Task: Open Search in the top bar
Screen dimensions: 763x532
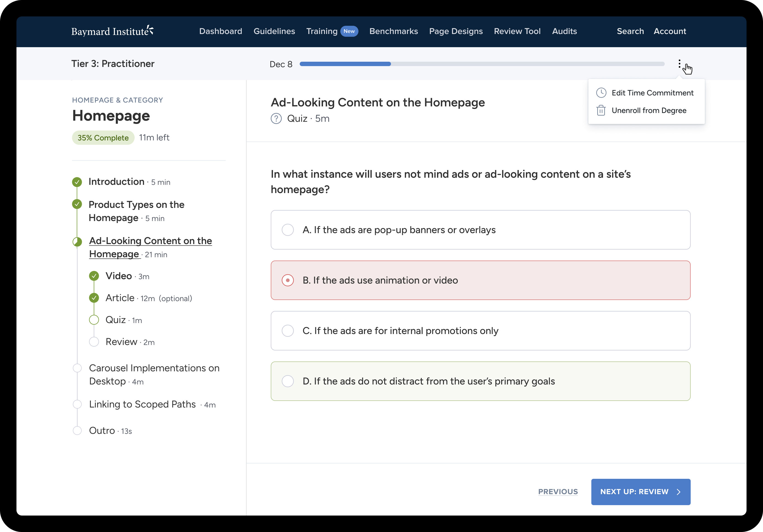Action: click(x=630, y=31)
